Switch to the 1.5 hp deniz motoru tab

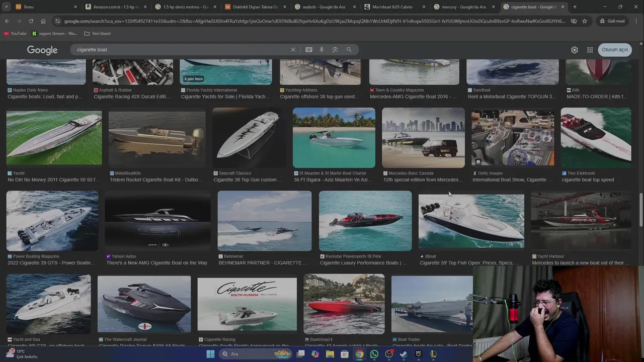(x=185, y=7)
